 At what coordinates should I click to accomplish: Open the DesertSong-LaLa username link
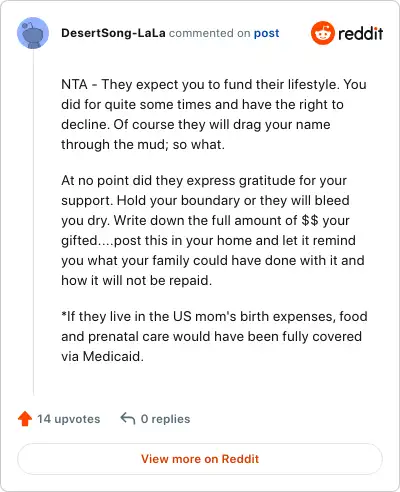pyautogui.click(x=113, y=33)
